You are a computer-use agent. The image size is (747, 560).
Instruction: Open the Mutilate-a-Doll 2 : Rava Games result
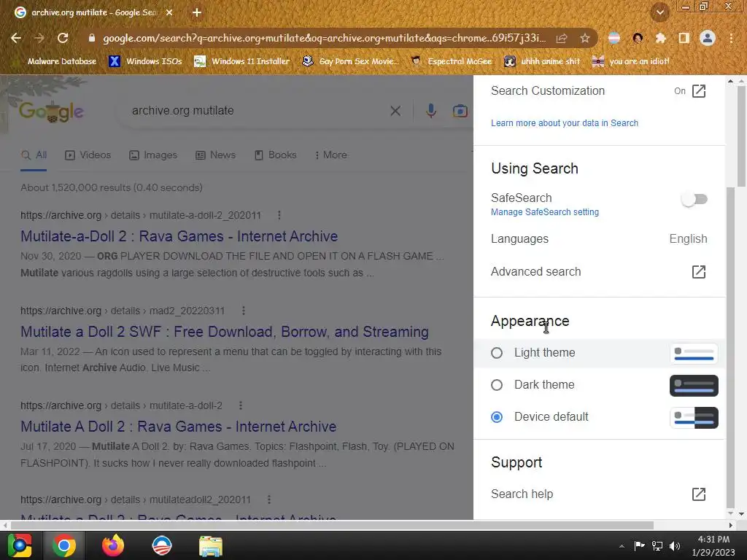click(x=179, y=236)
